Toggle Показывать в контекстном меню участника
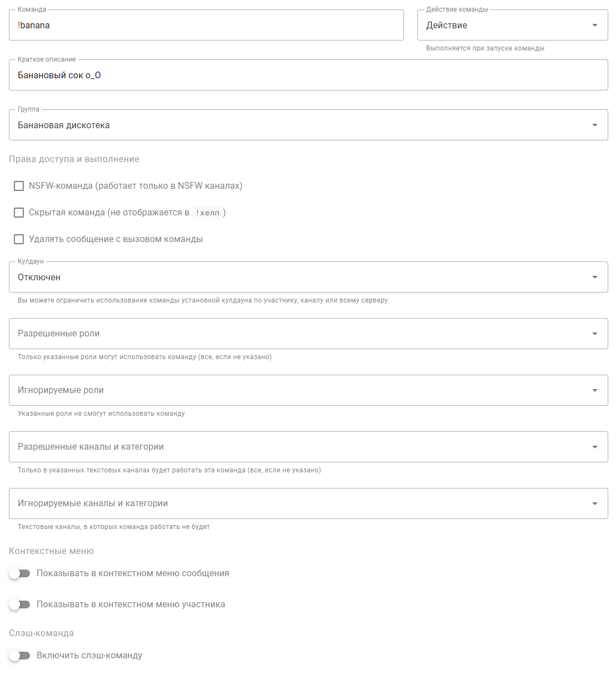The height and width of the screenshot is (675, 616). pyautogui.click(x=19, y=605)
